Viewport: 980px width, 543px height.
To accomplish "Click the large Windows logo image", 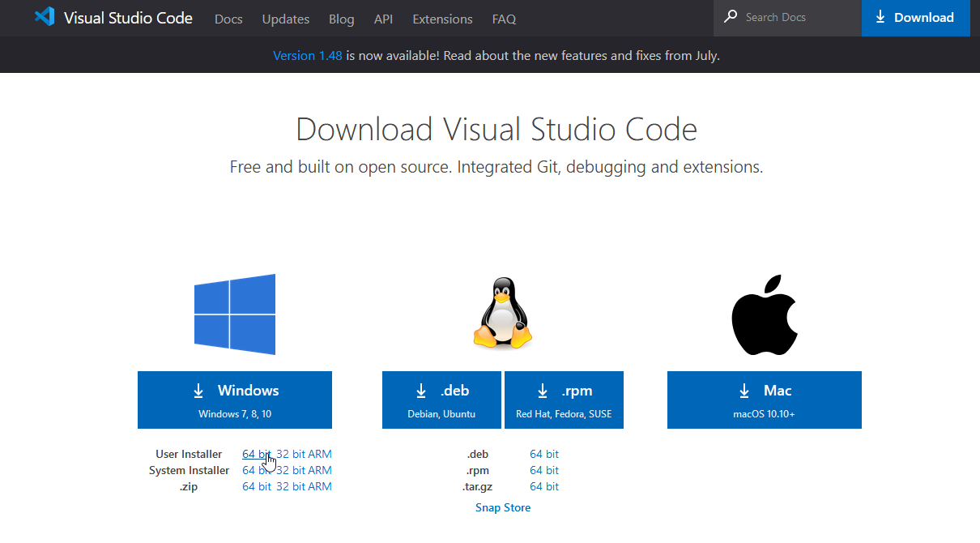I will click(235, 314).
